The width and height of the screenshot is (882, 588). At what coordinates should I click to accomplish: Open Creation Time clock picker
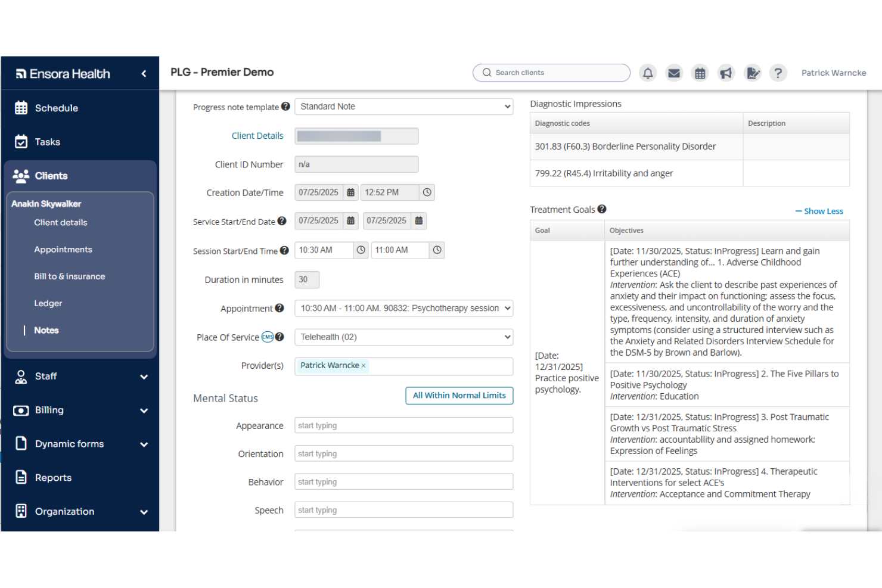click(x=427, y=192)
